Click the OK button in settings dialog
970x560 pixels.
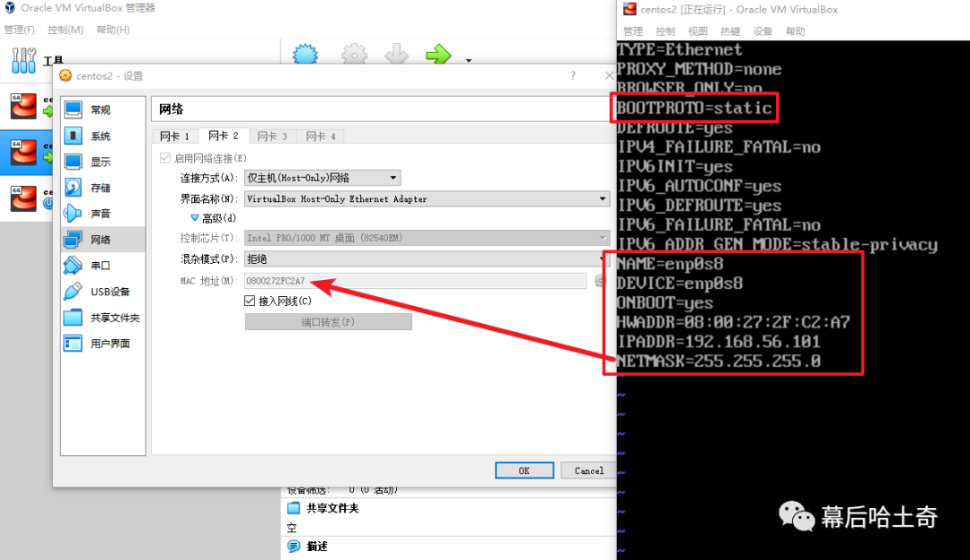point(524,470)
